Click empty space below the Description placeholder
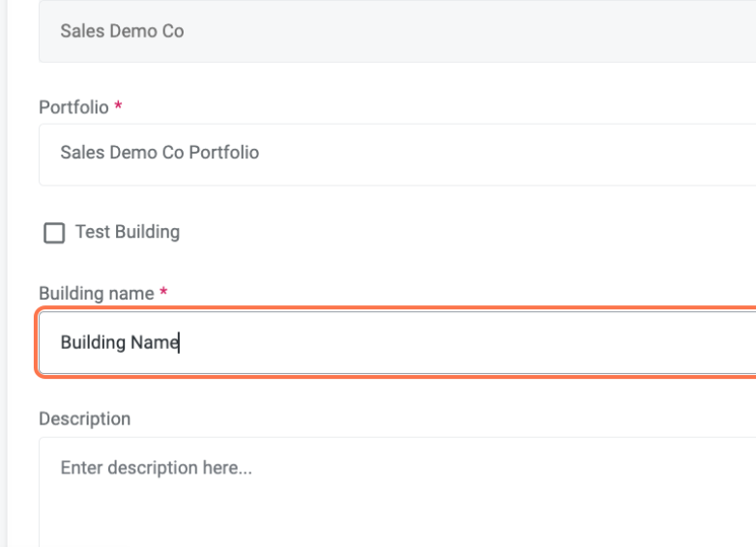This screenshot has height=547, width=756. (290, 517)
